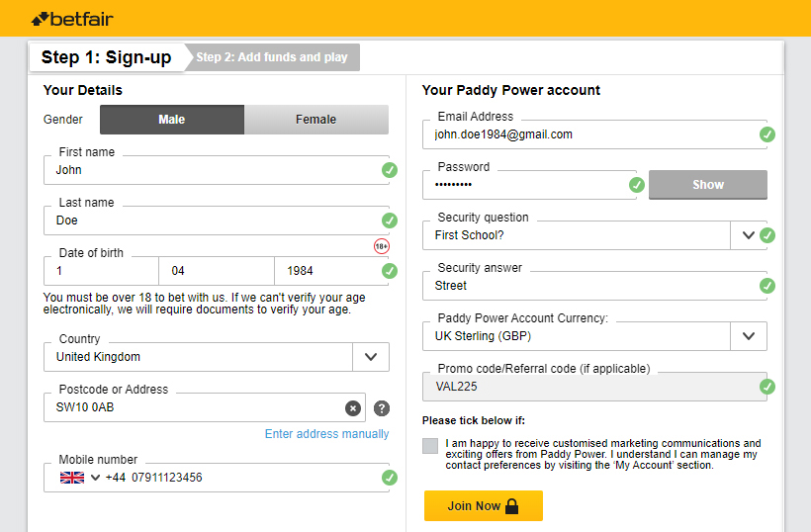The image size is (811, 532).
Task: Open the mobile country code chevron
Action: 95,478
